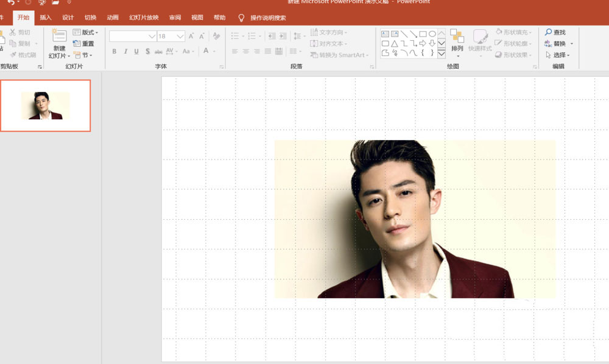The height and width of the screenshot is (364, 609).
Task: Toggle justify text alignment
Action: (267, 51)
